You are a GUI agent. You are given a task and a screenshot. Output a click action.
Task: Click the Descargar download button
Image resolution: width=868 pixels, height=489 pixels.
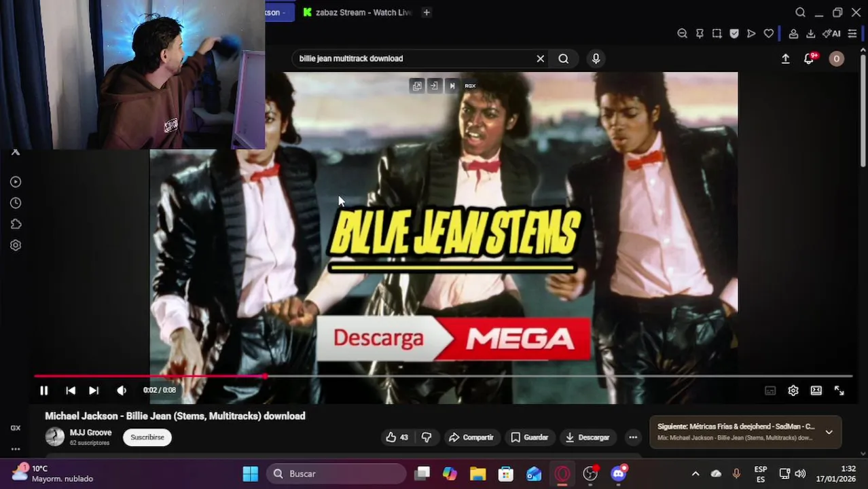click(x=587, y=437)
